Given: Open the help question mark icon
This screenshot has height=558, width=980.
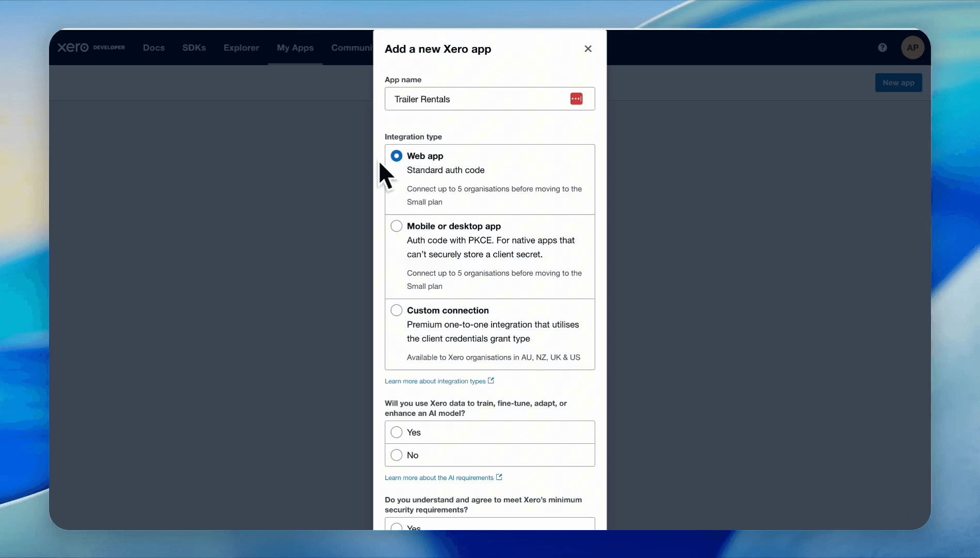Looking at the screenshot, I should (x=882, y=48).
